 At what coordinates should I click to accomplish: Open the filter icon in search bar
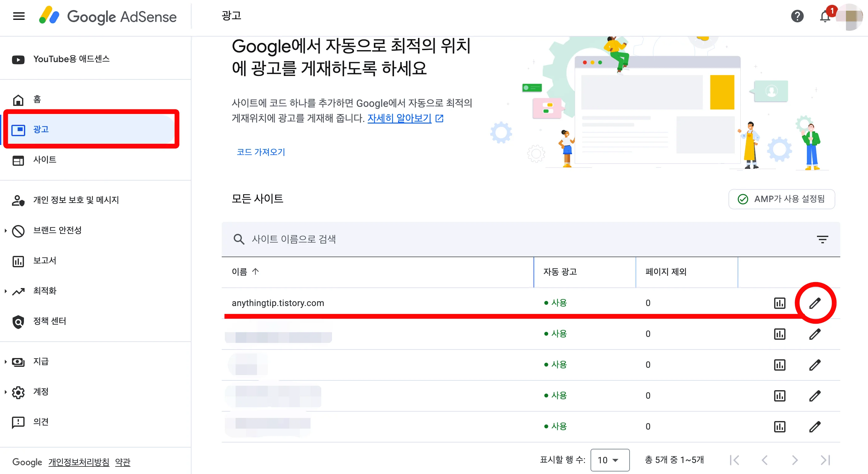point(822,239)
